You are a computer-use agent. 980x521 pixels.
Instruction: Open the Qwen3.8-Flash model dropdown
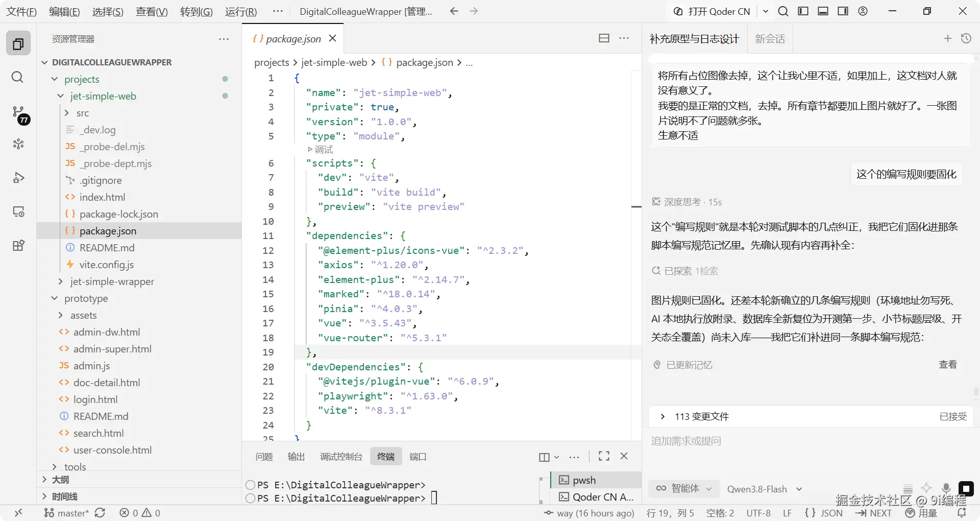(765, 489)
